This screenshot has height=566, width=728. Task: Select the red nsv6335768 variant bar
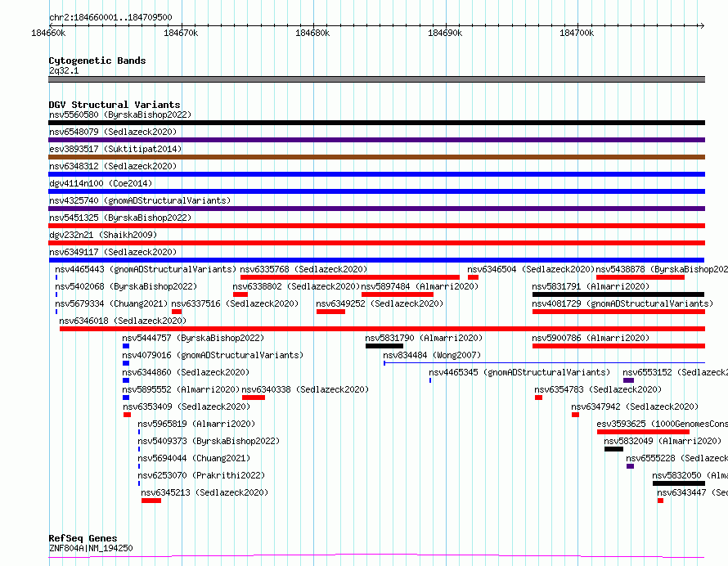[350, 277]
